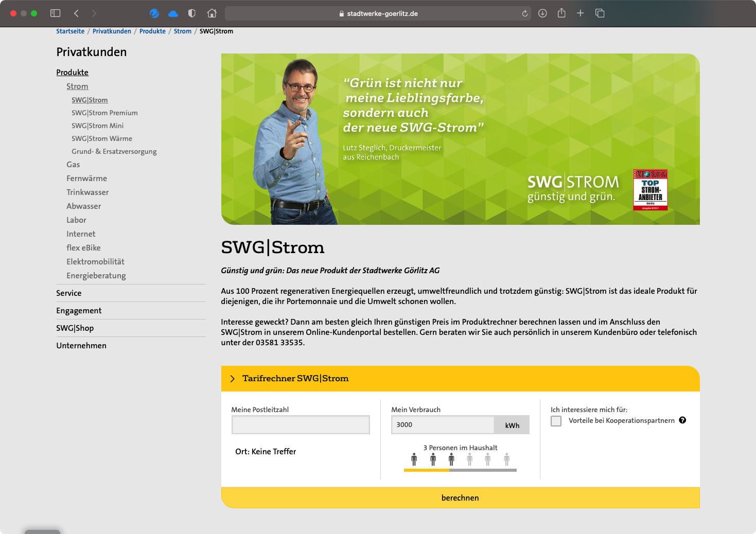Image resolution: width=756 pixels, height=534 pixels.
Task: Select SWG|Strom Mini sidebar item
Action: coord(98,126)
